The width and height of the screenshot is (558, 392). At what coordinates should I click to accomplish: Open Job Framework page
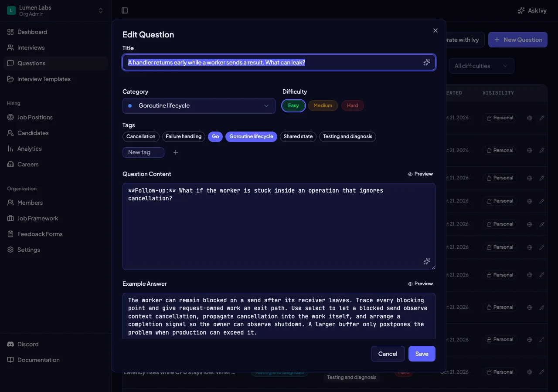tap(56, 218)
